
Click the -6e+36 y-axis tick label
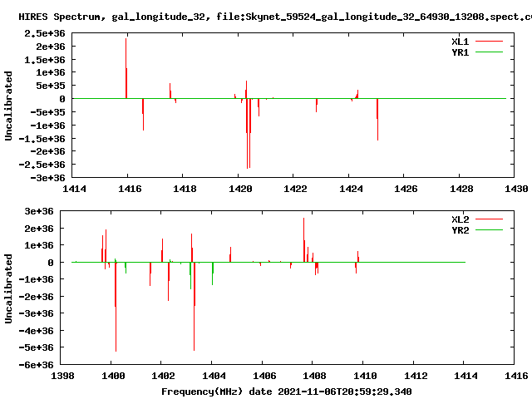[36, 365]
